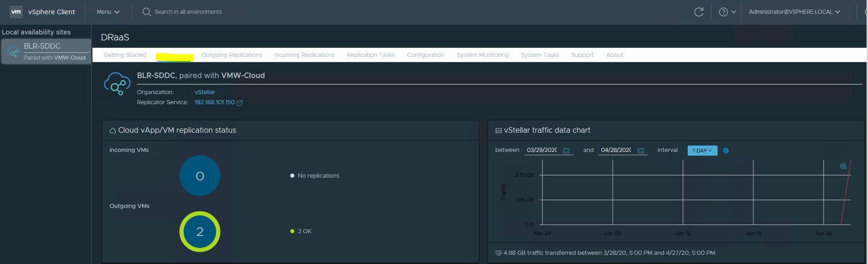This screenshot has width=868, height=264.
Task: Click the VMware vm logo icon
Action: [16, 12]
